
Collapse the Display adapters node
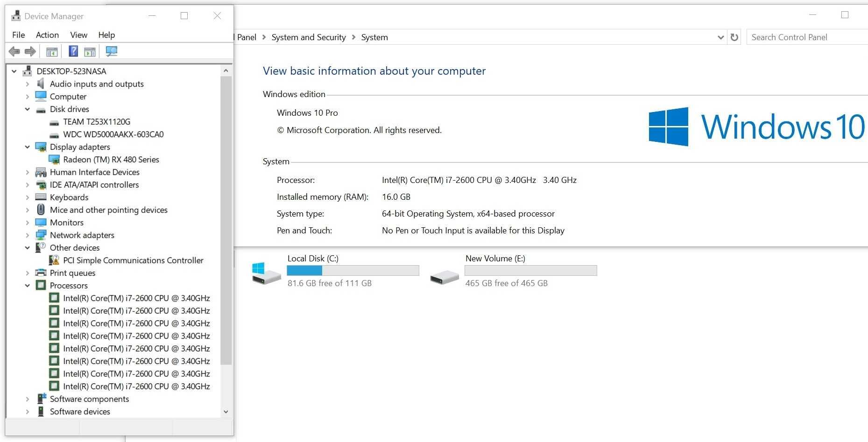click(x=28, y=147)
